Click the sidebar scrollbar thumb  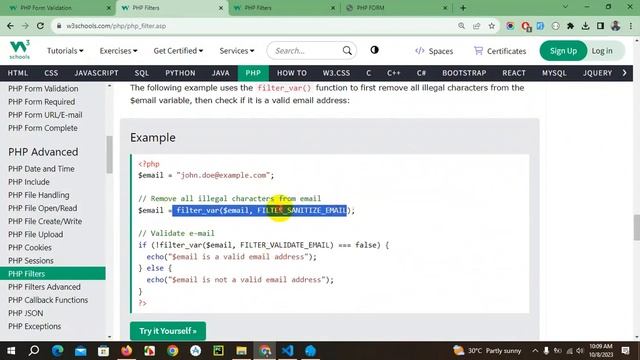click(x=109, y=155)
